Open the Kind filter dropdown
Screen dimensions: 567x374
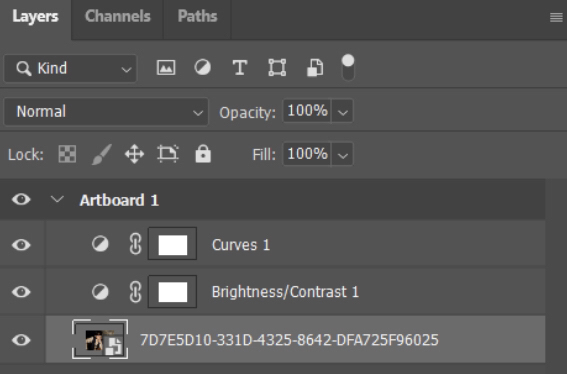pos(71,68)
